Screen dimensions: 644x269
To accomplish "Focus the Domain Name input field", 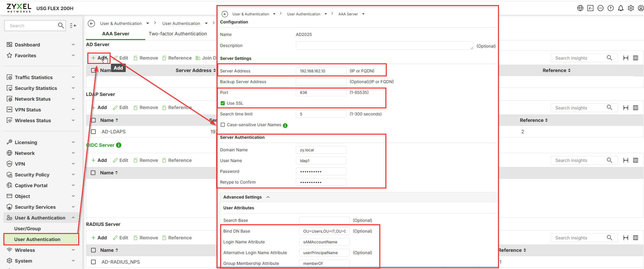I will 321,150.
